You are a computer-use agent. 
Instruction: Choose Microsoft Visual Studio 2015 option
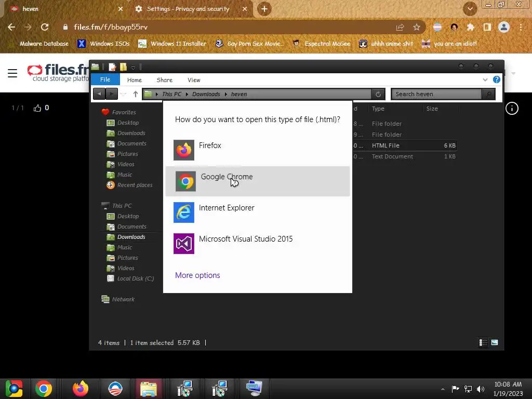coord(258,243)
